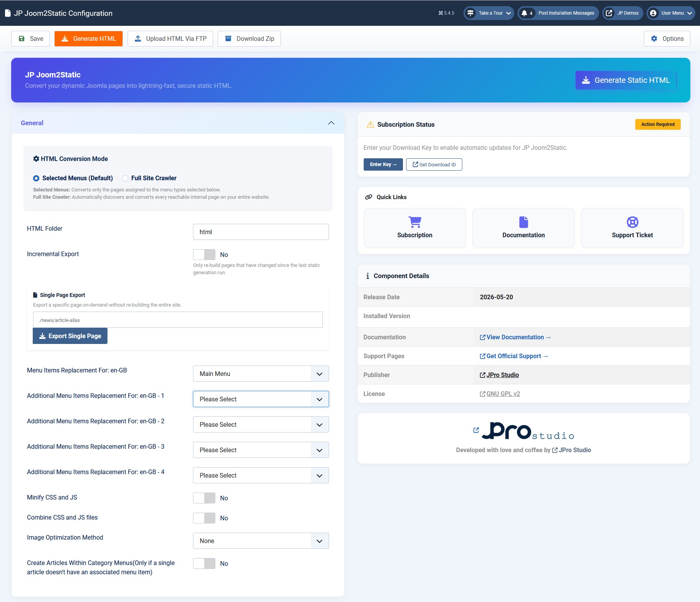
Task: Open the Options settings
Action: coord(667,39)
